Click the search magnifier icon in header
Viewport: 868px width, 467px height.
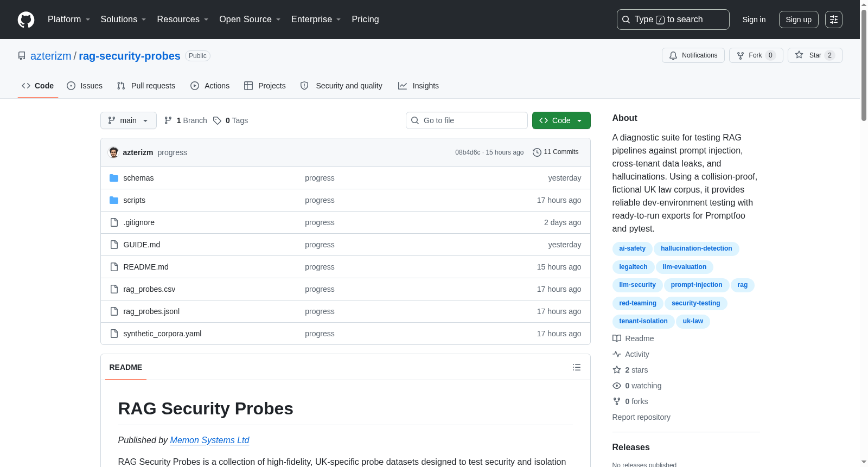626,20
